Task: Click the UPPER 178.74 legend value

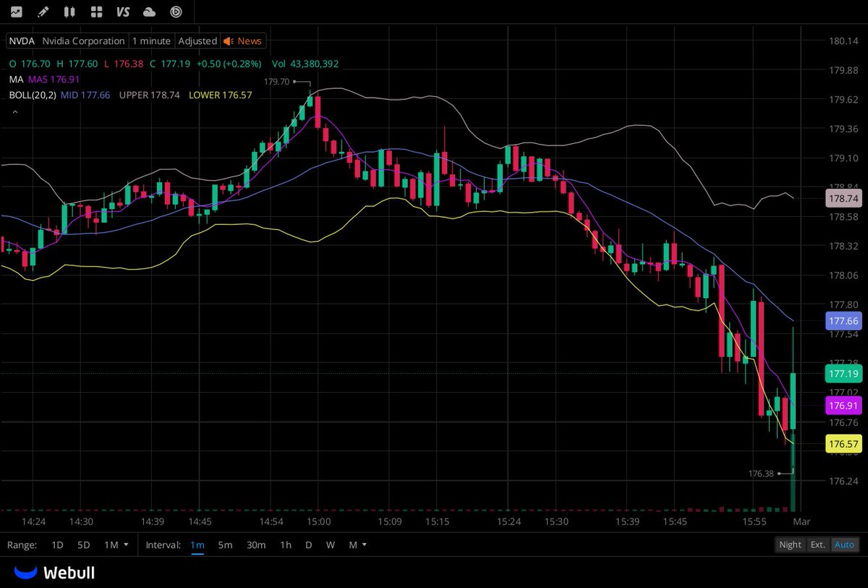Action: (149, 95)
